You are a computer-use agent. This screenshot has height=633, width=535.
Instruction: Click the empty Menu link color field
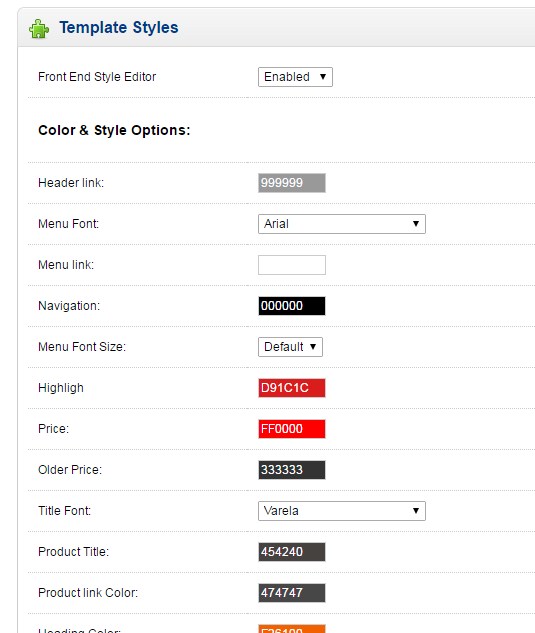tap(292, 265)
